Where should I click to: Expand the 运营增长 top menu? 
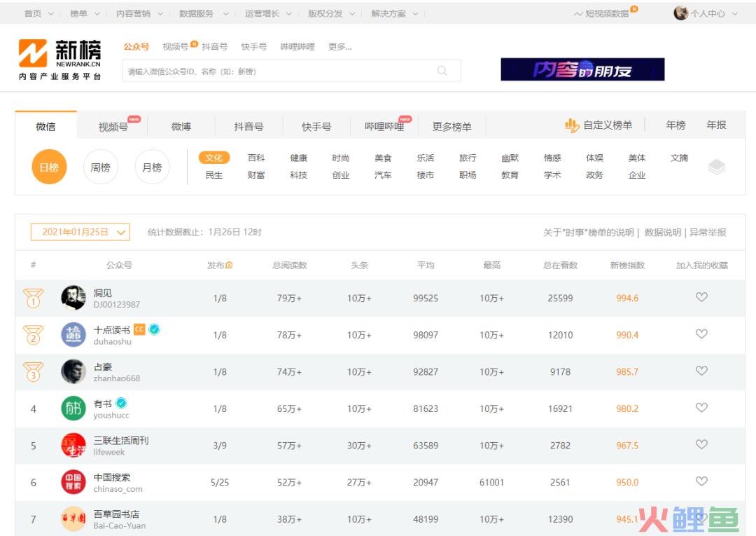tap(268, 13)
